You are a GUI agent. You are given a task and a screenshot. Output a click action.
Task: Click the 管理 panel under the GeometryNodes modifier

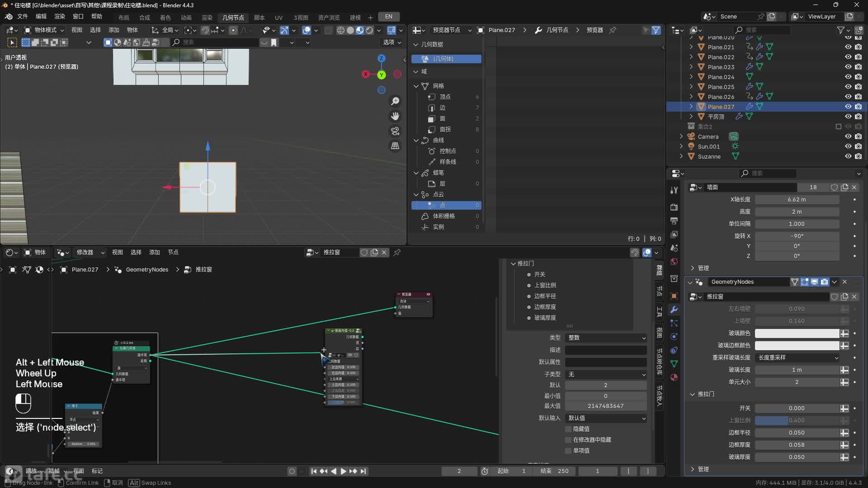(703, 469)
